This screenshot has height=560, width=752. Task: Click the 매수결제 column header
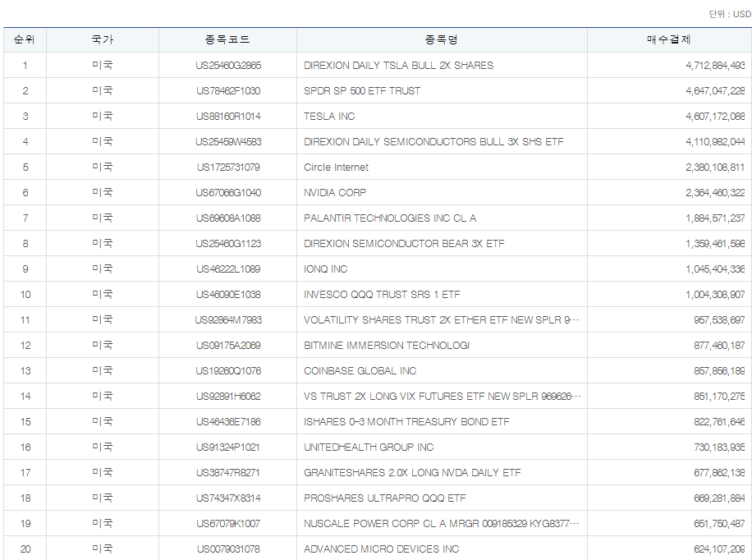pyautogui.click(x=668, y=40)
